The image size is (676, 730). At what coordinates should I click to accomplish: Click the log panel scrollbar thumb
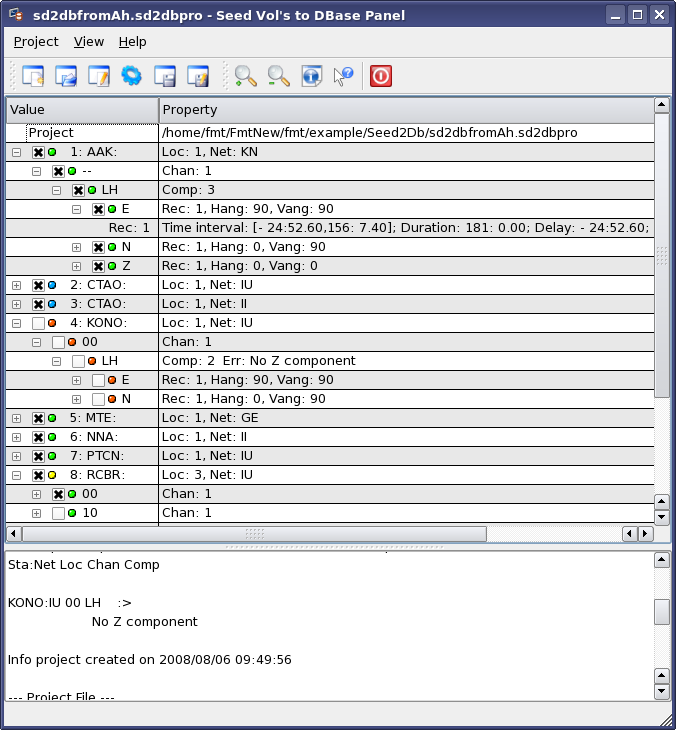tap(662, 612)
